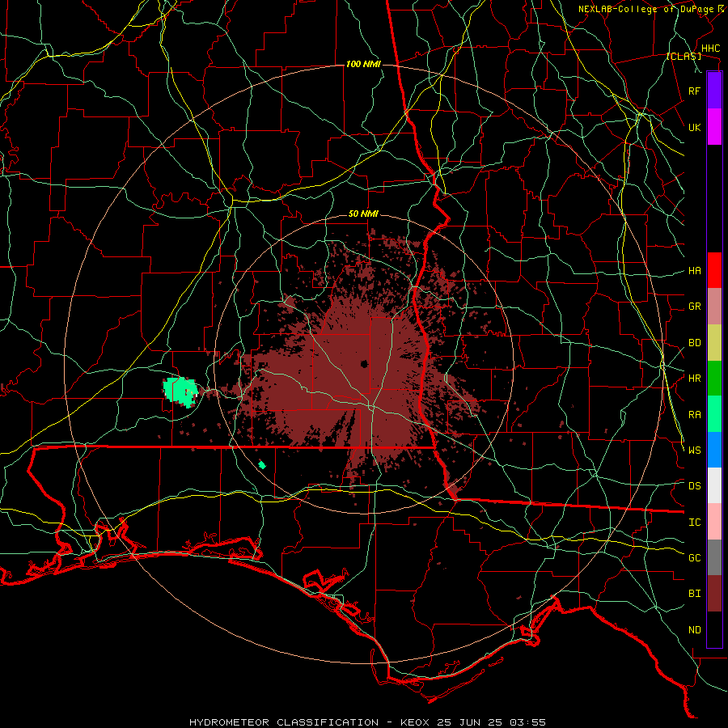Click the 50 NMI range ring label

coord(363,214)
